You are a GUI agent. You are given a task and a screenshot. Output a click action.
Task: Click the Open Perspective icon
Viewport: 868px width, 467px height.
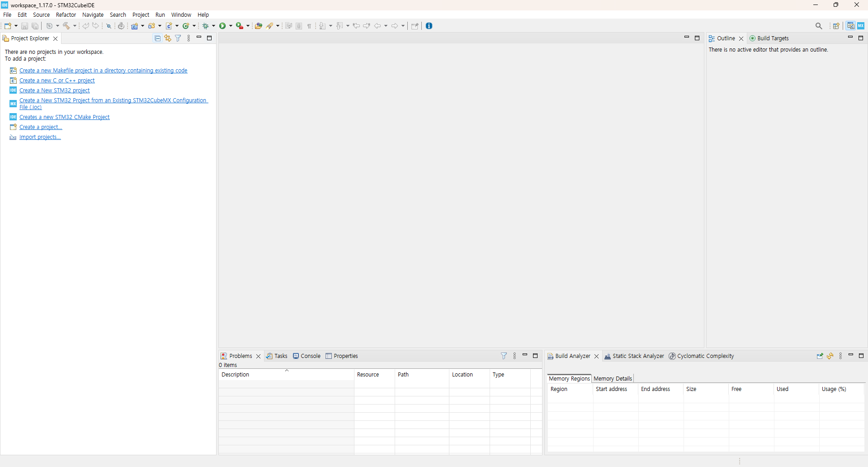click(x=836, y=26)
